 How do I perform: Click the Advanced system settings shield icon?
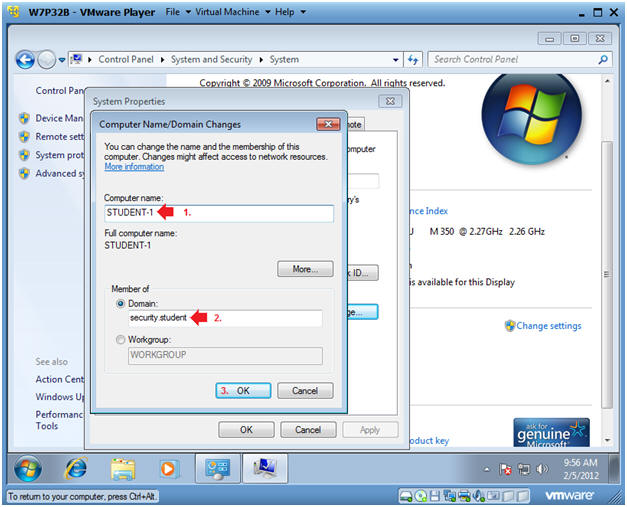coord(24,174)
